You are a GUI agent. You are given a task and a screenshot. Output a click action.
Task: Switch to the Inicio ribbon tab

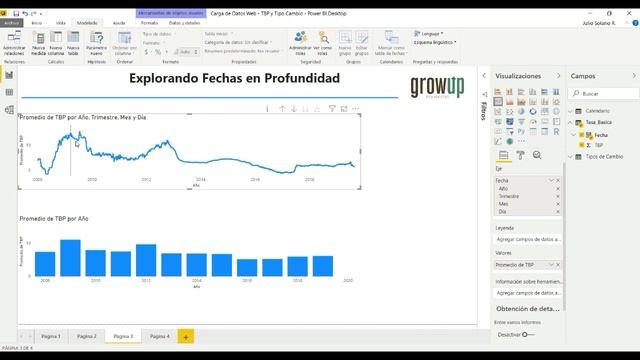tap(37, 23)
